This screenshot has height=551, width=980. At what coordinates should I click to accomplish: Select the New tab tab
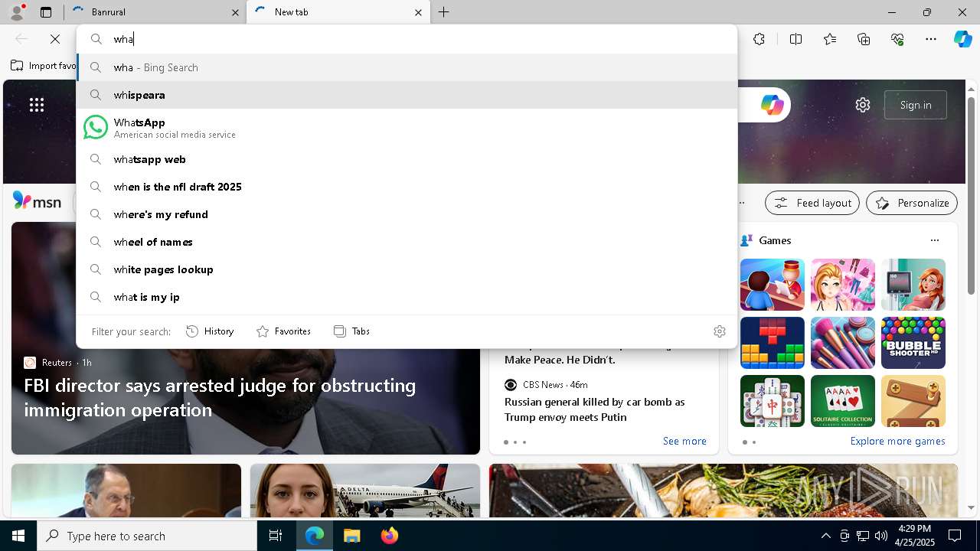tap(338, 12)
